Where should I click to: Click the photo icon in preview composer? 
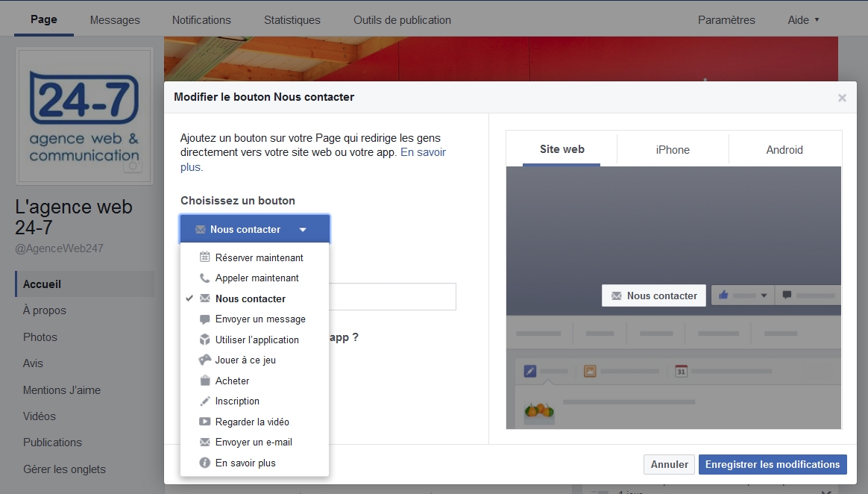click(x=590, y=371)
